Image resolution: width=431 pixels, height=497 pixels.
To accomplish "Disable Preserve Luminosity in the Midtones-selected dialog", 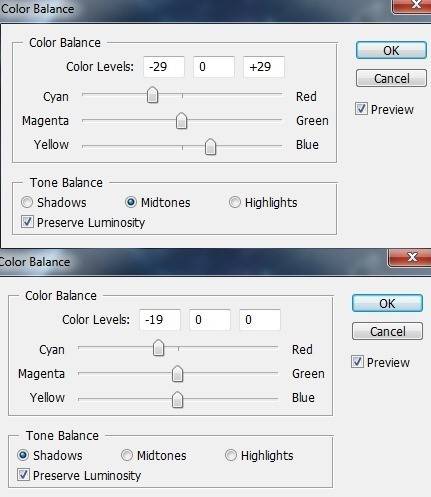I will point(27,222).
